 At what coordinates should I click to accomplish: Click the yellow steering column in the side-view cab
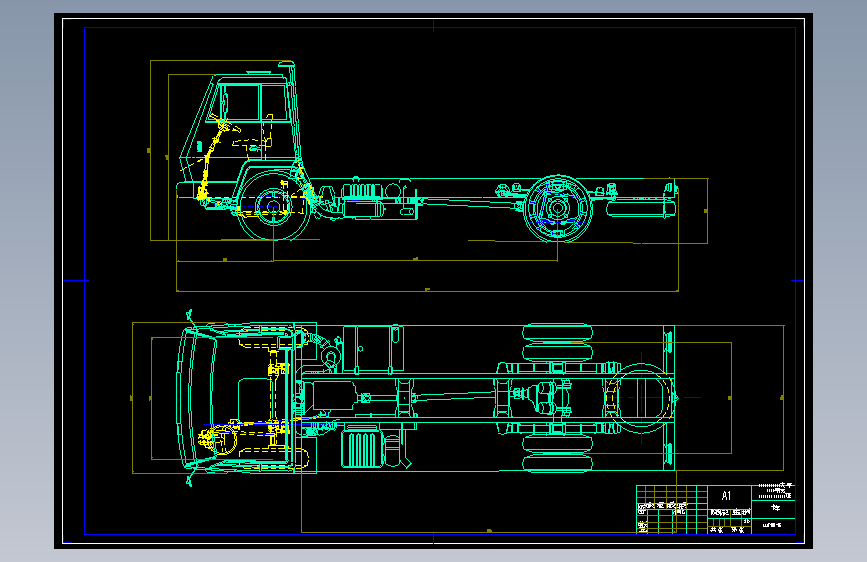pyautogui.click(x=212, y=158)
